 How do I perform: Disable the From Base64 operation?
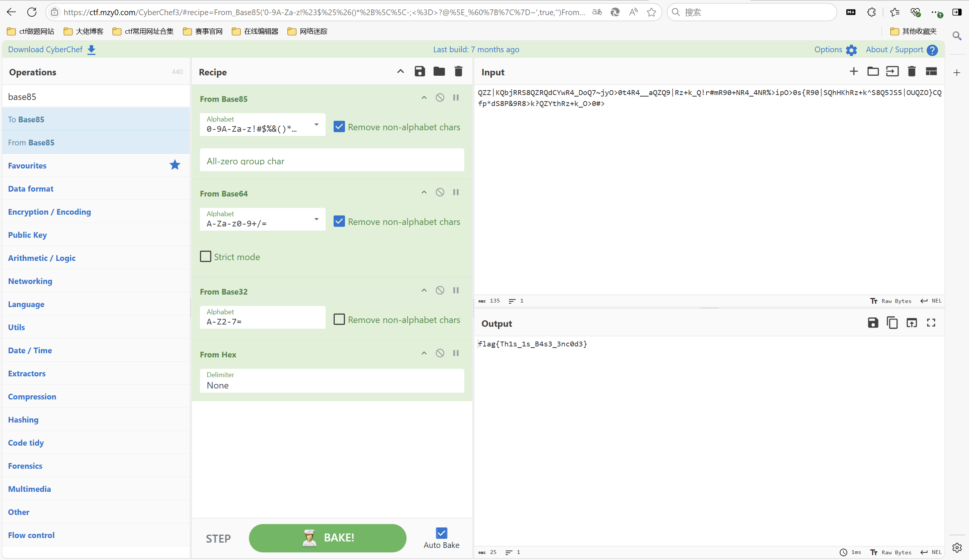(440, 192)
